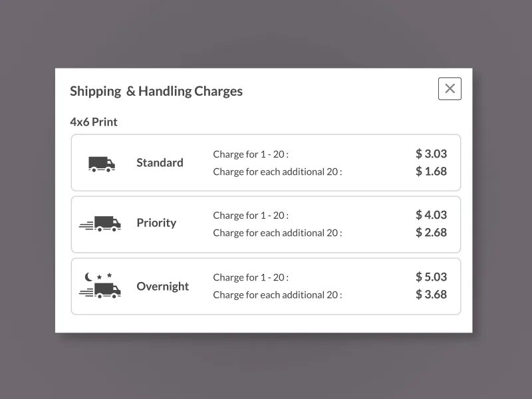The height and width of the screenshot is (399, 532).
Task: Click the Overnight moon truck icon
Action: point(100,286)
